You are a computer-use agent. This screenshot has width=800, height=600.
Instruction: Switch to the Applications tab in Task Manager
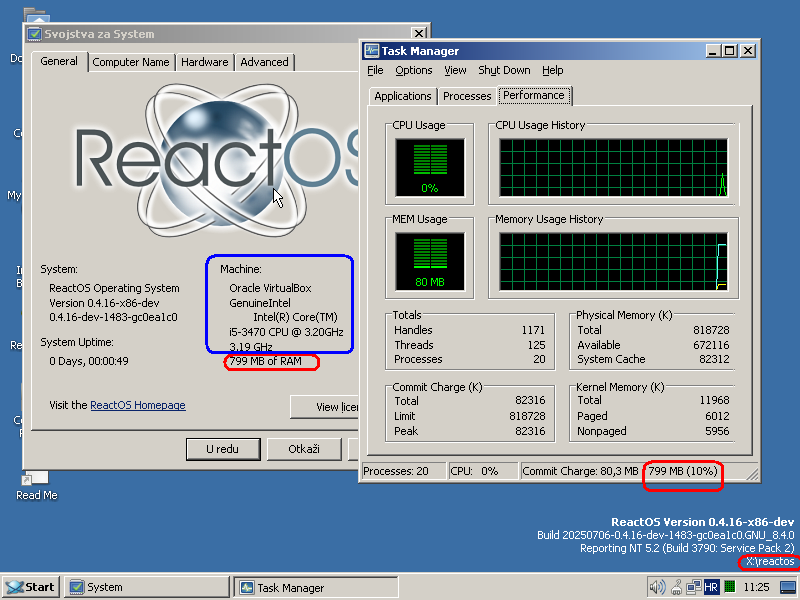[x=403, y=96]
